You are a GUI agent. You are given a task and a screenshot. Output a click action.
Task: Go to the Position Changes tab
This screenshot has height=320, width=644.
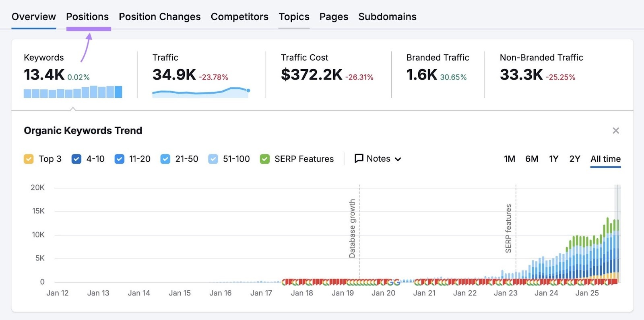pos(159,17)
